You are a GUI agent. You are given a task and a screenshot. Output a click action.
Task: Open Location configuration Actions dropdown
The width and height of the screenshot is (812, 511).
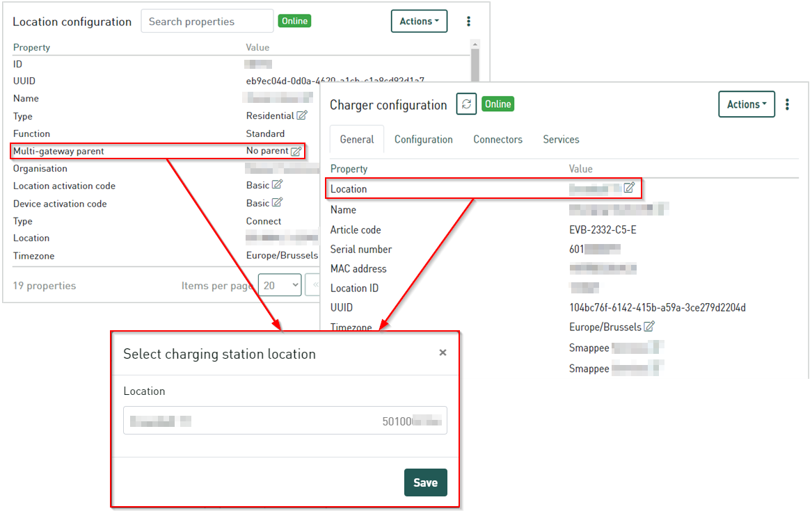coord(419,22)
